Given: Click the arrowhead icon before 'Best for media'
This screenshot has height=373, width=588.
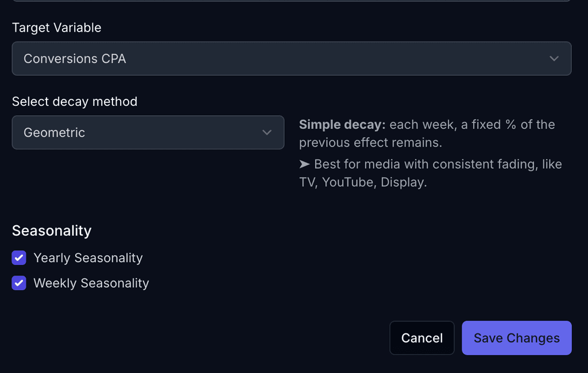Looking at the screenshot, I should click(304, 164).
